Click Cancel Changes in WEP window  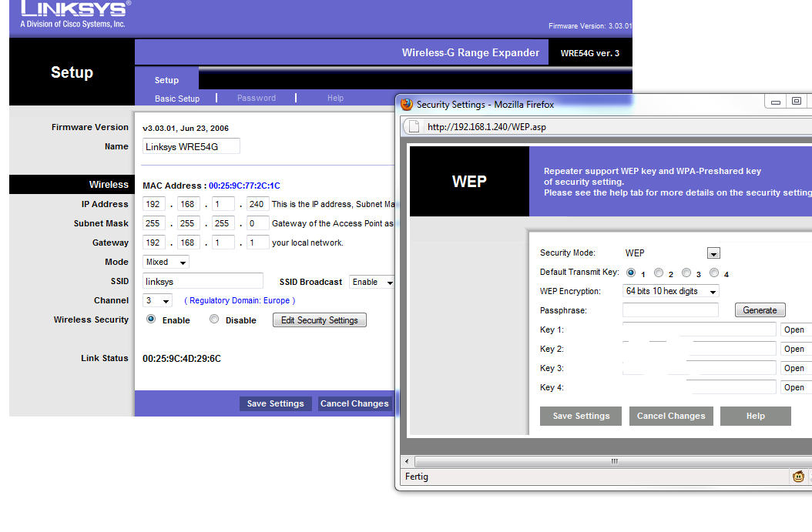tap(671, 416)
